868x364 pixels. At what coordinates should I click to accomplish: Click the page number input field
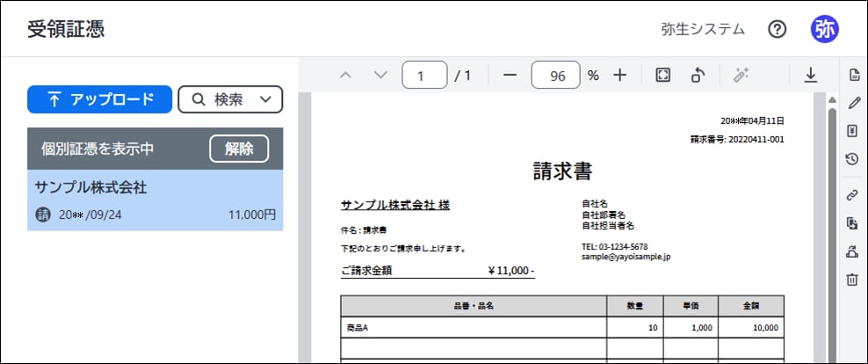tap(424, 76)
